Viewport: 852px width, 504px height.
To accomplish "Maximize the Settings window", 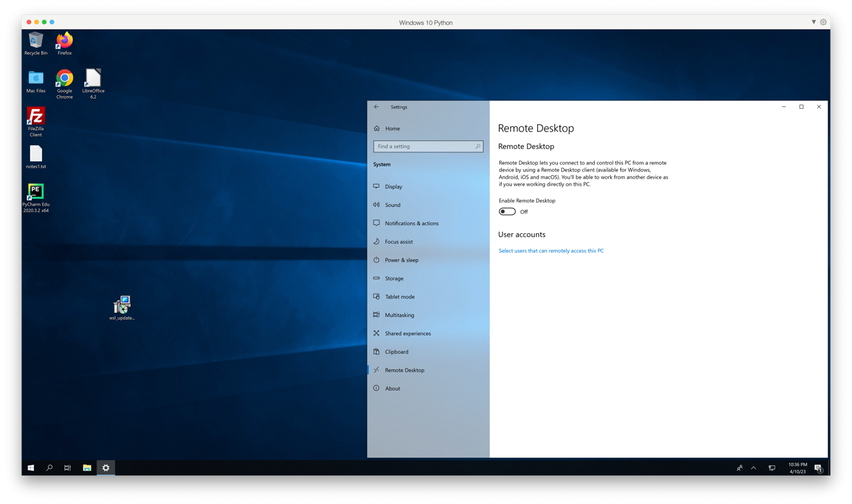I will (x=802, y=107).
